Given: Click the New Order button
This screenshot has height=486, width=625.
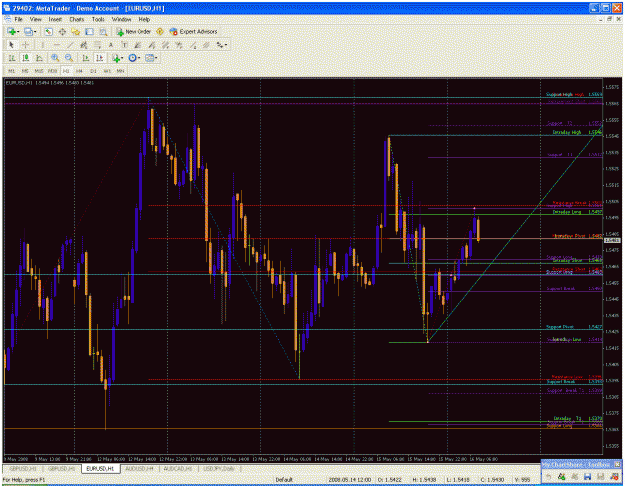Looking at the screenshot, I should 133,31.
